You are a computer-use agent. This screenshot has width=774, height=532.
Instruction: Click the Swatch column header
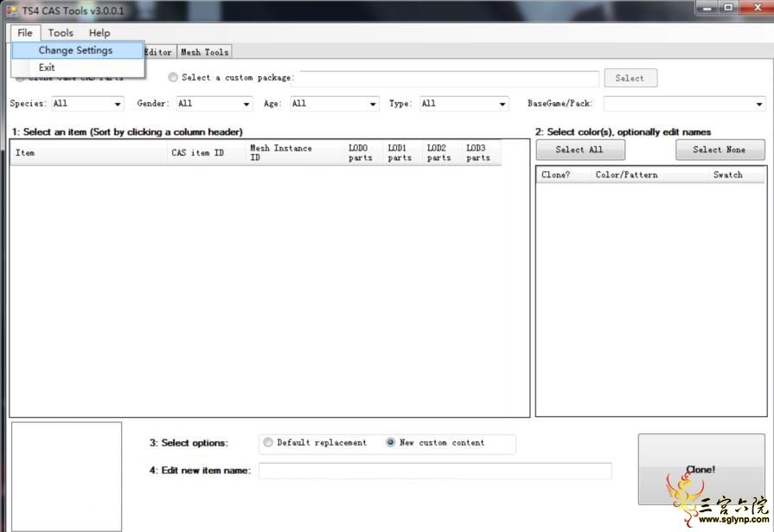click(737, 175)
